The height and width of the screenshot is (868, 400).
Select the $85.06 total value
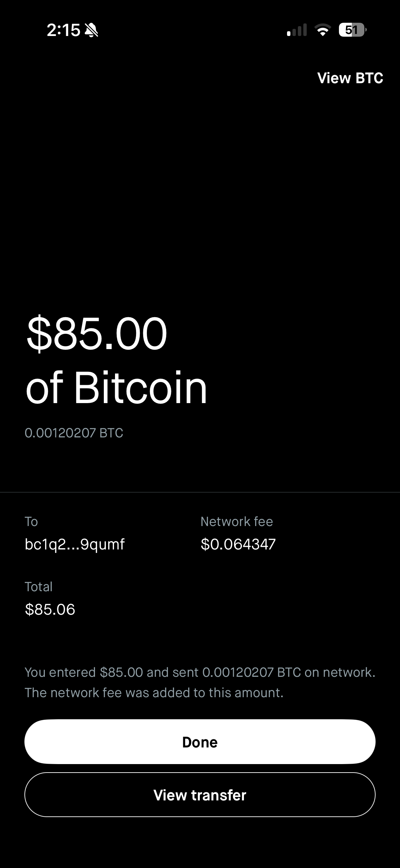tap(50, 610)
